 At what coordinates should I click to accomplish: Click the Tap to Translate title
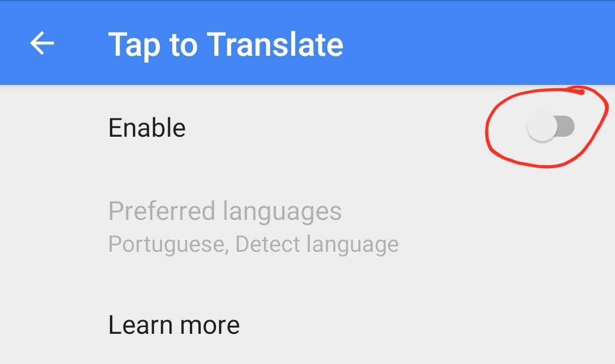pyautogui.click(x=226, y=44)
